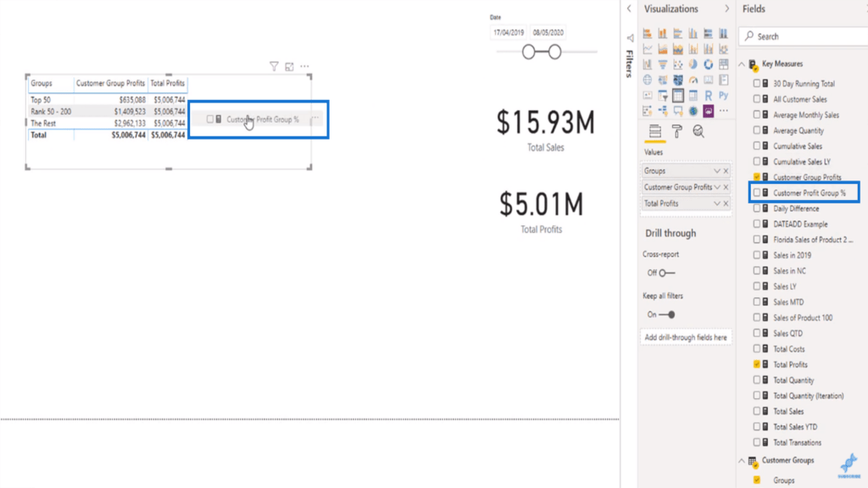Choose the Python visual icon
Viewport: 868px width, 488px height.
(723, 95)
